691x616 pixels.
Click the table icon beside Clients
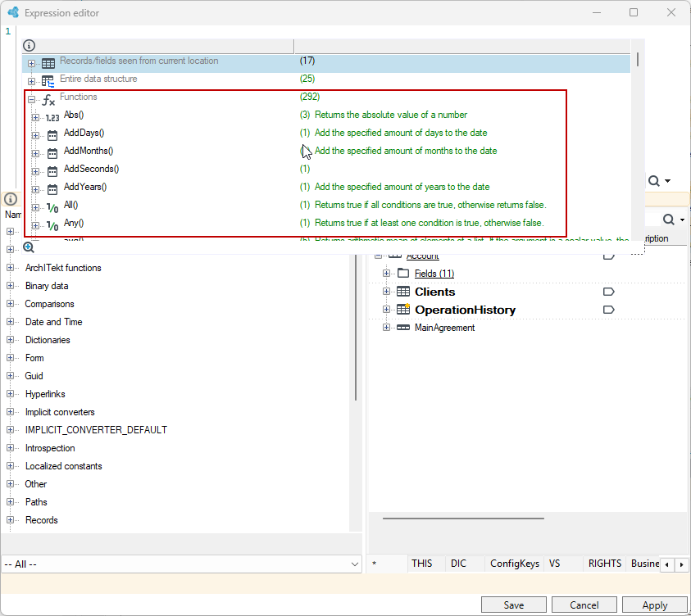pos(403,292)
